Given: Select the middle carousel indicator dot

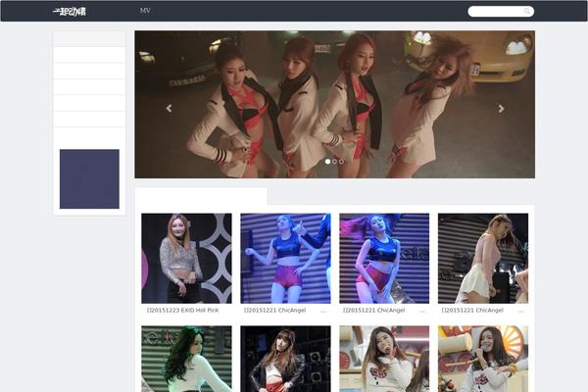Looking at the screenshot, I should (334, 162).
